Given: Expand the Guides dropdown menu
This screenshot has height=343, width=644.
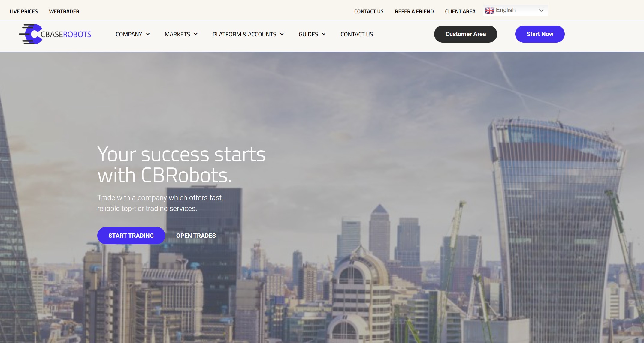Looking at the screenshot, I should tap(312, 34).
